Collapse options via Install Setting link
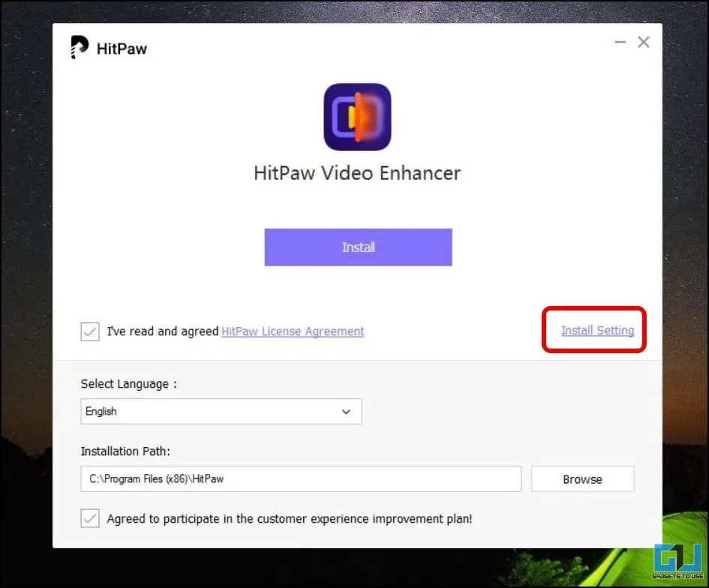The height and width of the screenshot is (588, 709). 597,331
